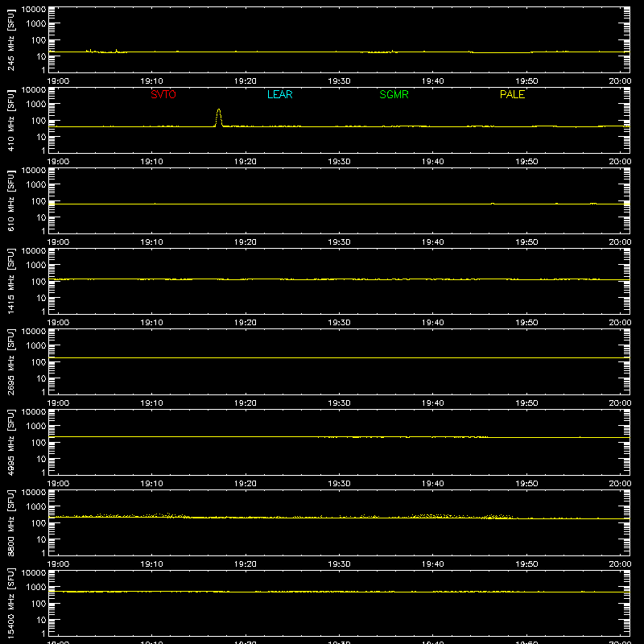Click the 19:50 label under the 2695 MHz plot
644x644 pixels.
(x=526, y=403)
